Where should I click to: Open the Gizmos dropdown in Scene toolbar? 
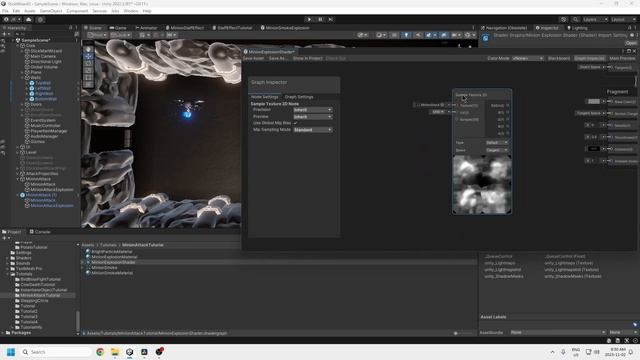(x=470, y=35)
